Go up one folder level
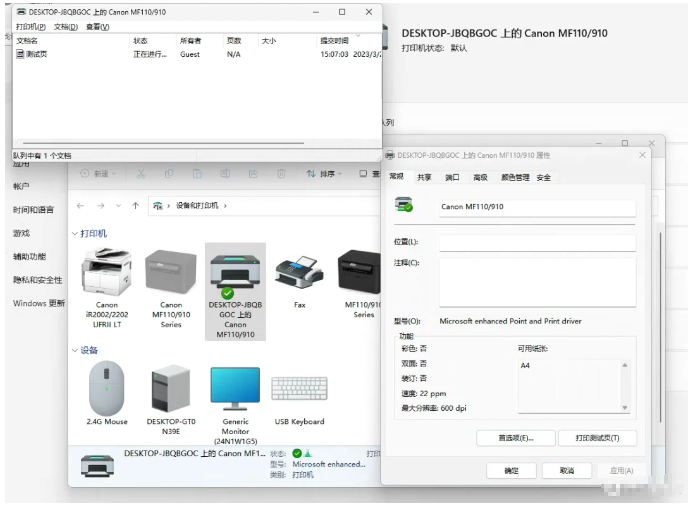 (136, 206)
